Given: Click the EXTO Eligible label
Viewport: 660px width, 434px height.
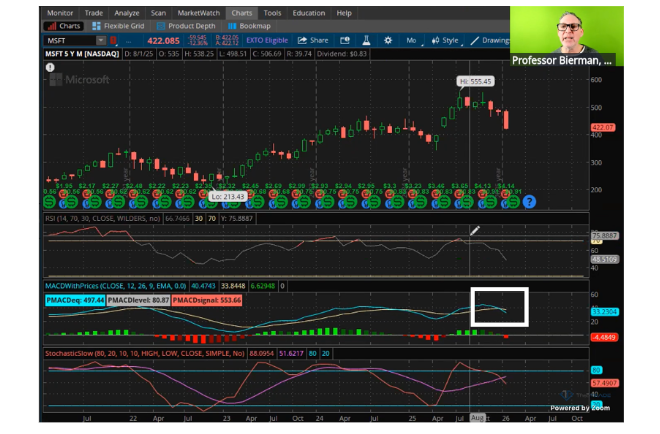Looking at the screenshot, I should click(267, 40).
